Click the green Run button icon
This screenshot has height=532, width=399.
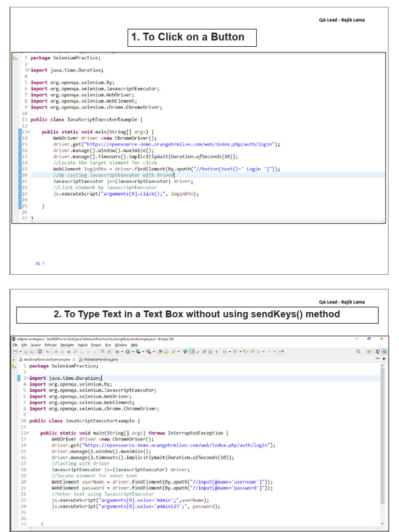click(128, 352)
